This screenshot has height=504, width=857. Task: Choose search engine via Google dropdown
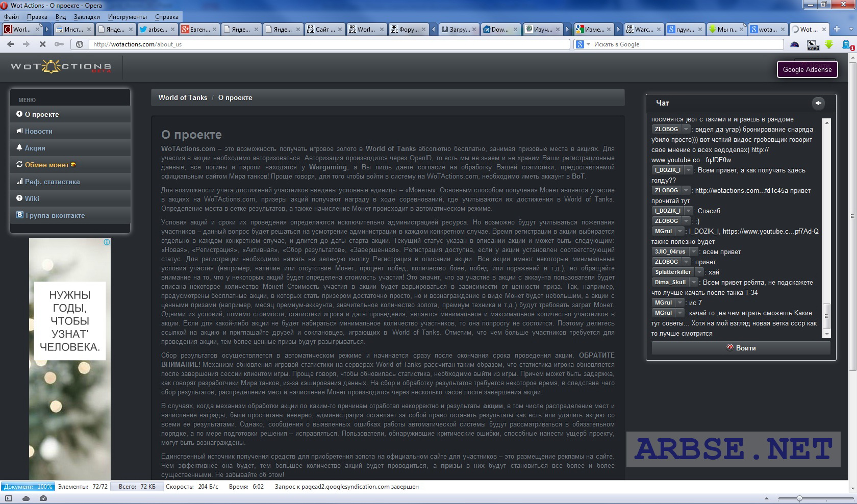tap(583, 44)
